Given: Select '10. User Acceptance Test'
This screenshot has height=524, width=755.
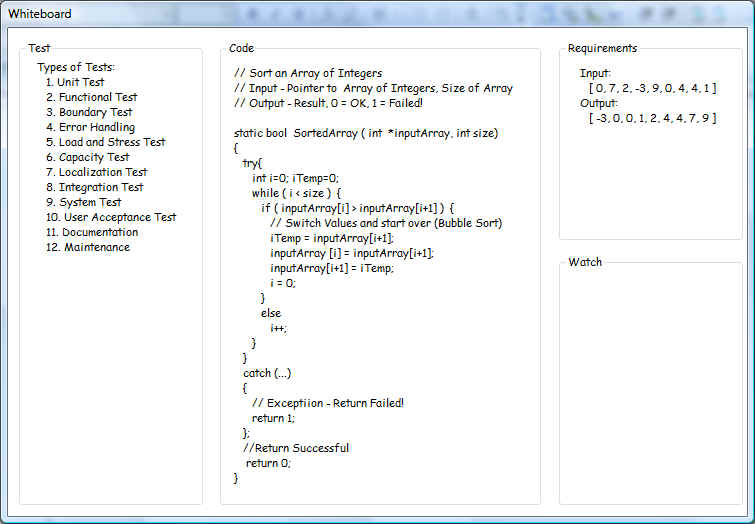Looking at the screenshot, I should 111,217.
